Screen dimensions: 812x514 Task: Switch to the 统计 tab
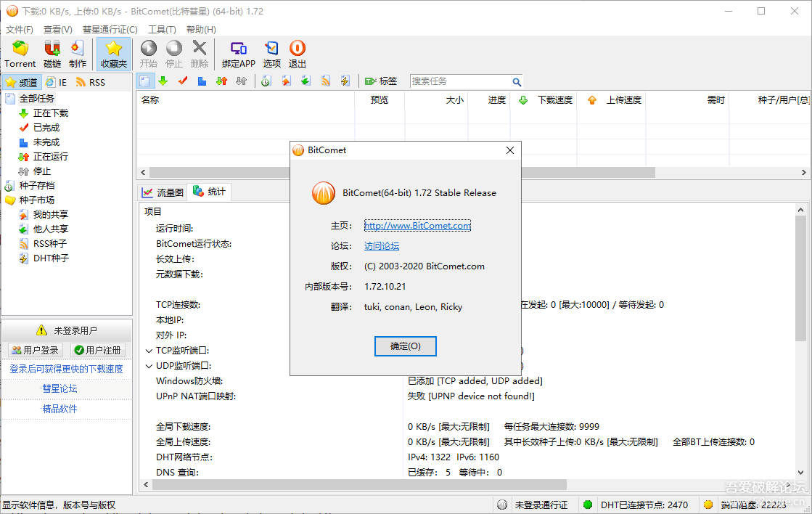point(209,192)
